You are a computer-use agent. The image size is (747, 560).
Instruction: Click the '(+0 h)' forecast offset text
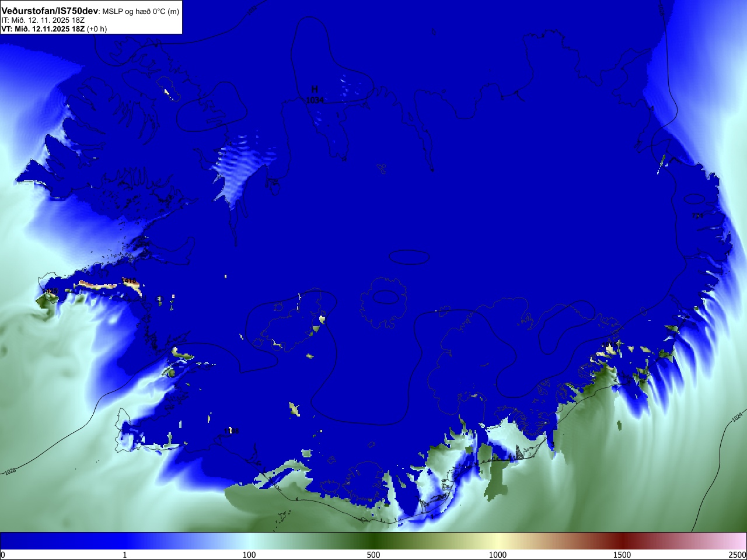(x=97, y=29)
